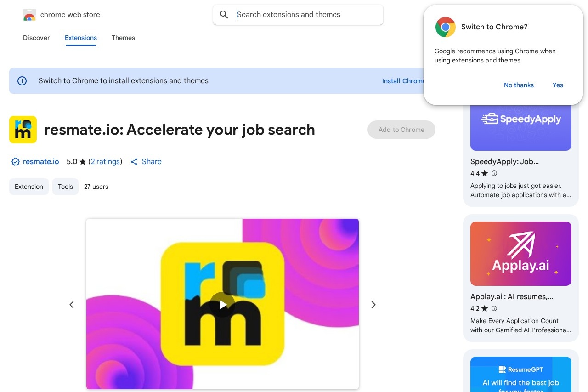Dismiss the popup with No thanks
This screenshot has height=392, width=588.
[x=519, y=85]
